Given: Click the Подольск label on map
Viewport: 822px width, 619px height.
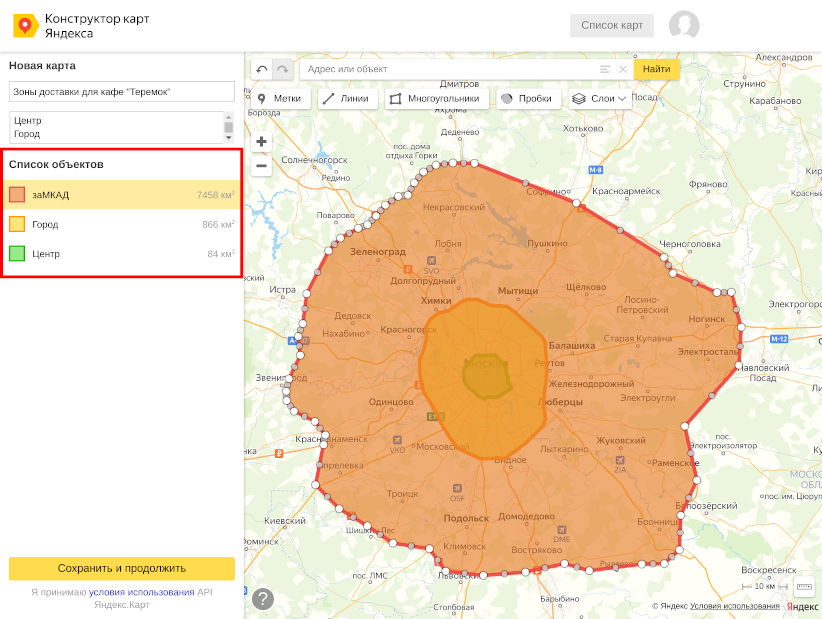Looking at the screenshot, I should [x=466, y=518].
